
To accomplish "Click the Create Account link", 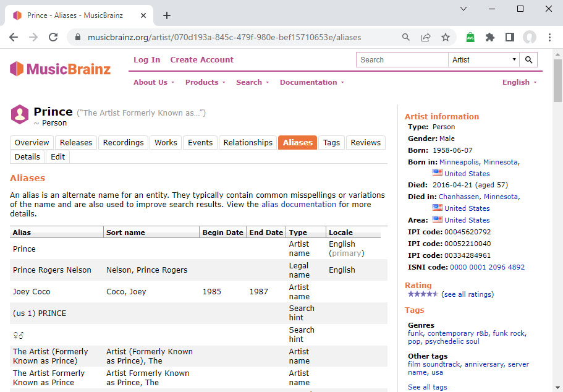I will pos(202,59).
